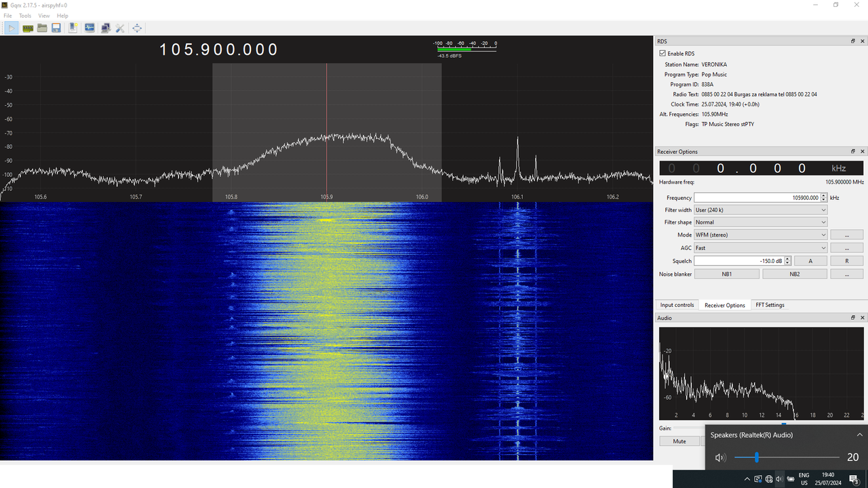Undock the Receiver Options panel
868x488 pixels.
(853, 151)
